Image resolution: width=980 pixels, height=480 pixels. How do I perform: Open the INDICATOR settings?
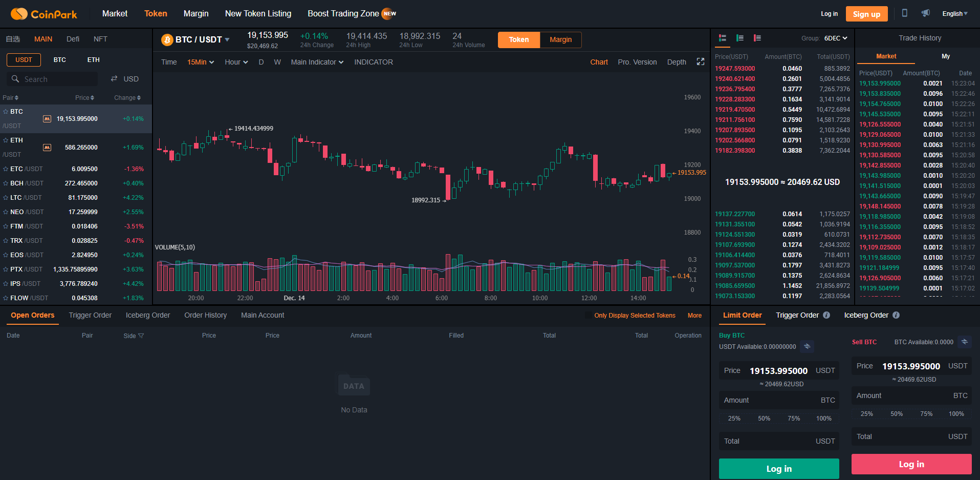pos(374,62)
